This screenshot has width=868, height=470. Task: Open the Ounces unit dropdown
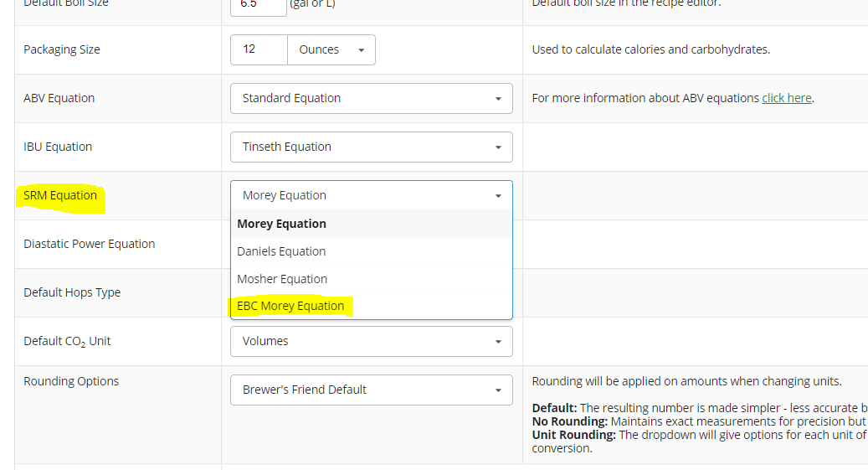pyautogui.click(x=331, y=49)
